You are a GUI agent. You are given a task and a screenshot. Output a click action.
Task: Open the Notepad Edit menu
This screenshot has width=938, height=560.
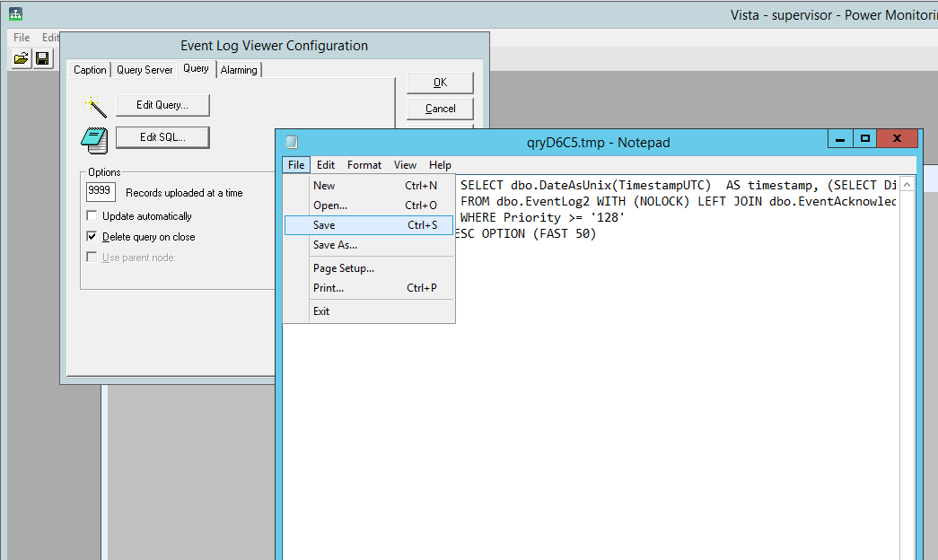[x=326, y=165]
